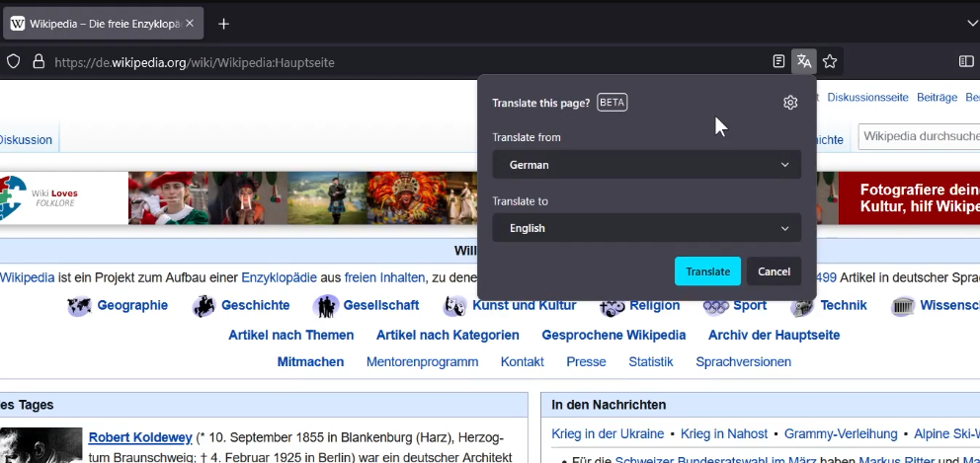Open translation settings gear icon

pyautogui.click(x=790, y=103)
